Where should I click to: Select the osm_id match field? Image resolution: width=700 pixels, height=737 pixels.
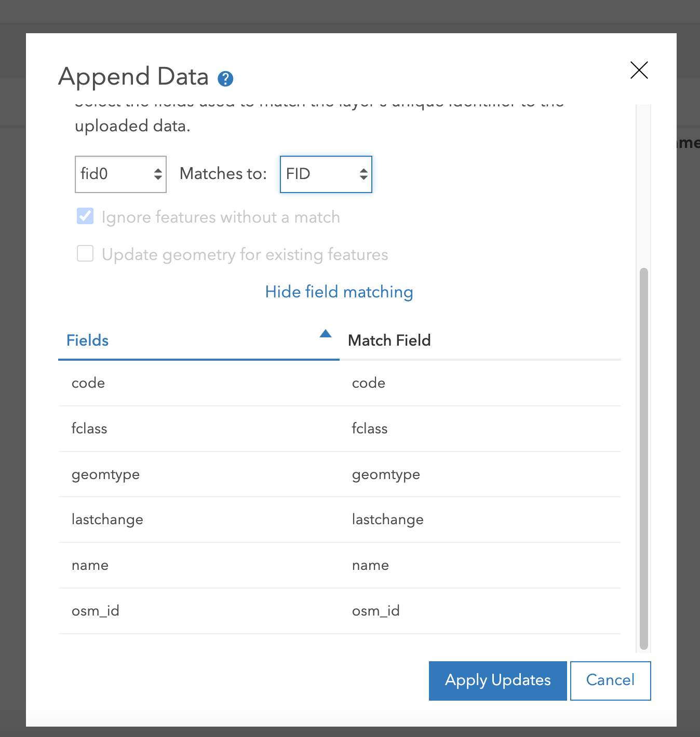pos(375,611)
